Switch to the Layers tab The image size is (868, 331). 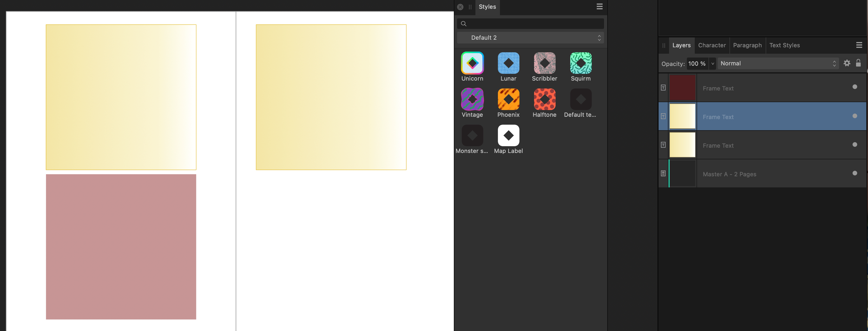click(681, 45)
